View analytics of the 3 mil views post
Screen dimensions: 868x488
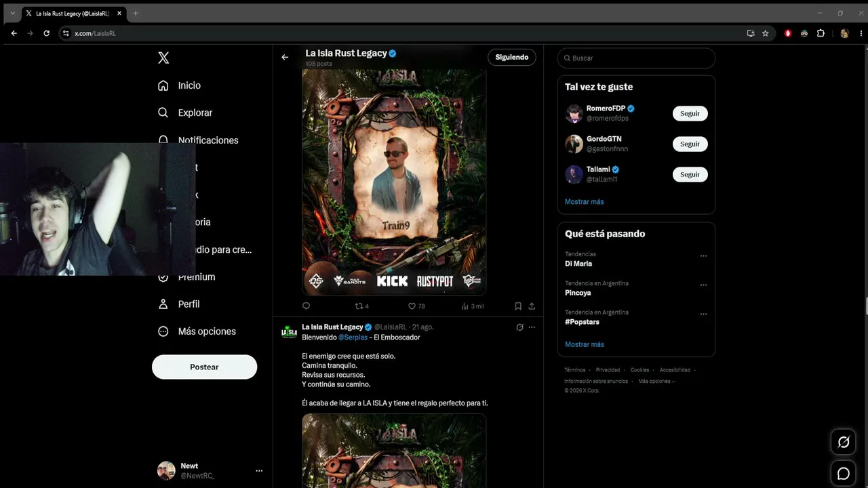(x=473, y=306)
